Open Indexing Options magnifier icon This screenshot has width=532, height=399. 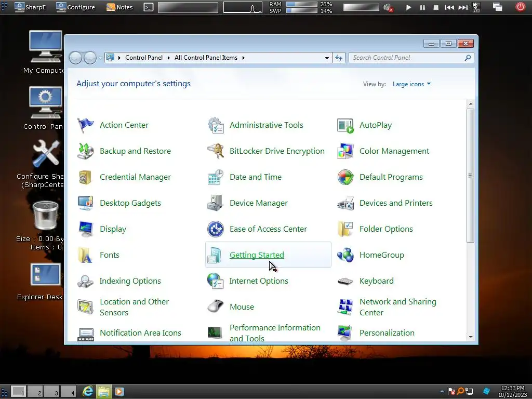(x=85, y=281)
